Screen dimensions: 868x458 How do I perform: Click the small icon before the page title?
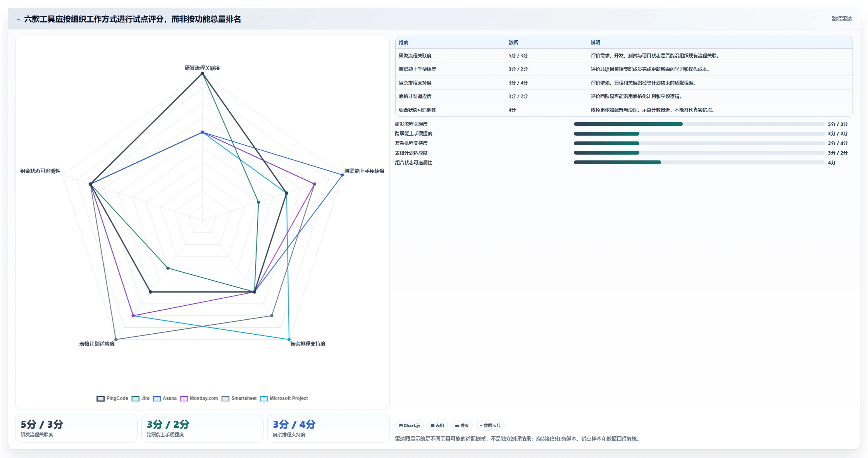pyautogui.click(x=18, y=19)
